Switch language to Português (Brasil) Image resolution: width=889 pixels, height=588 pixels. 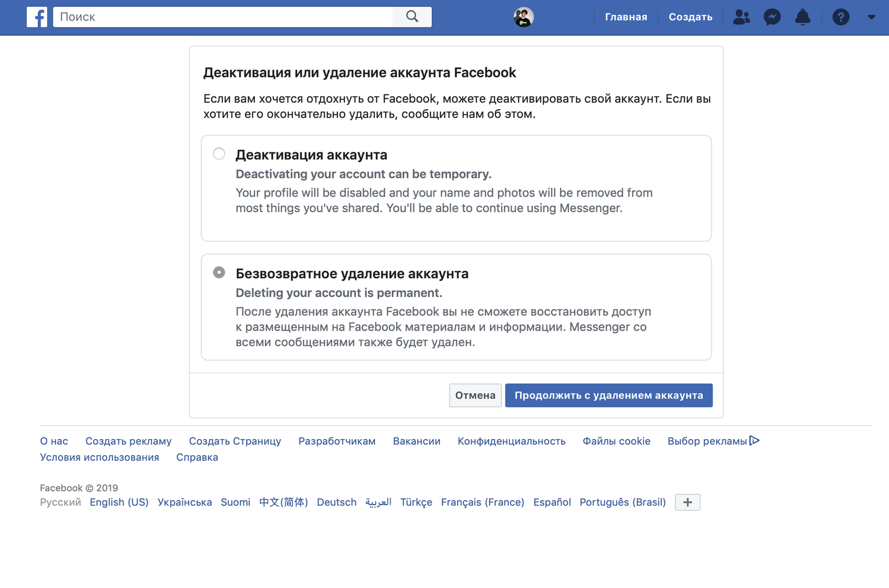(x=622, y=502)
